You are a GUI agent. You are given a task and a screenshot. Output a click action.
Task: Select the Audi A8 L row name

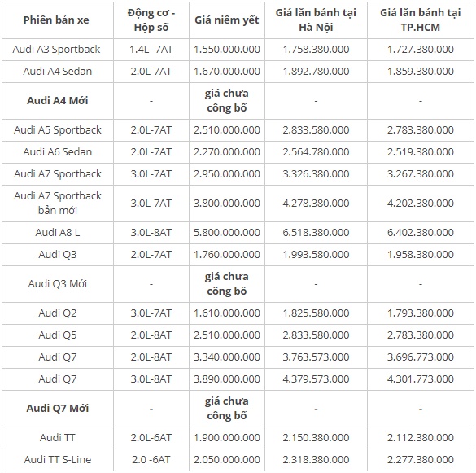pos(58,232)
